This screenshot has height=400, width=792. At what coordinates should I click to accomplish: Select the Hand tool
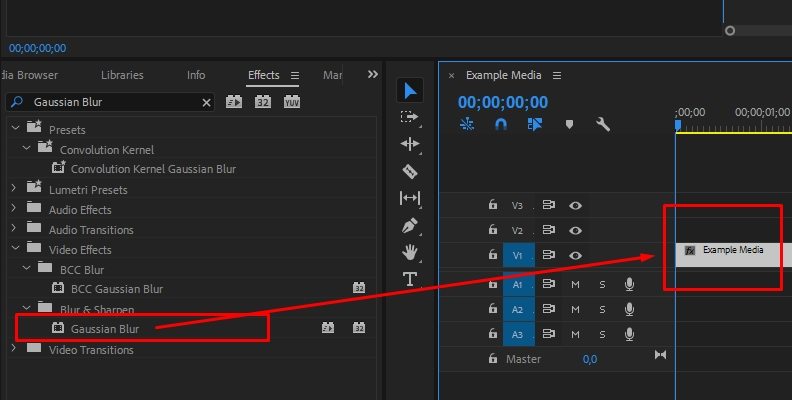coord(410,252)
